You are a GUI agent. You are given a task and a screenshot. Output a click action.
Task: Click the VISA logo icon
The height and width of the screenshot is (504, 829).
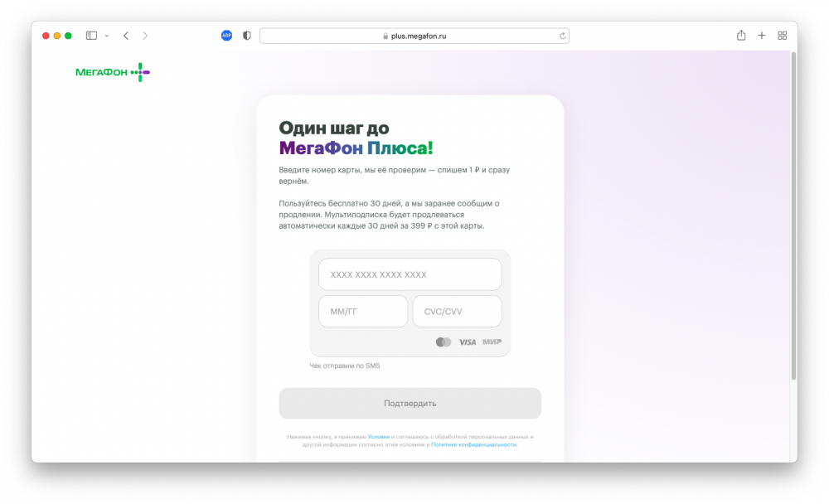coord(468,342)
